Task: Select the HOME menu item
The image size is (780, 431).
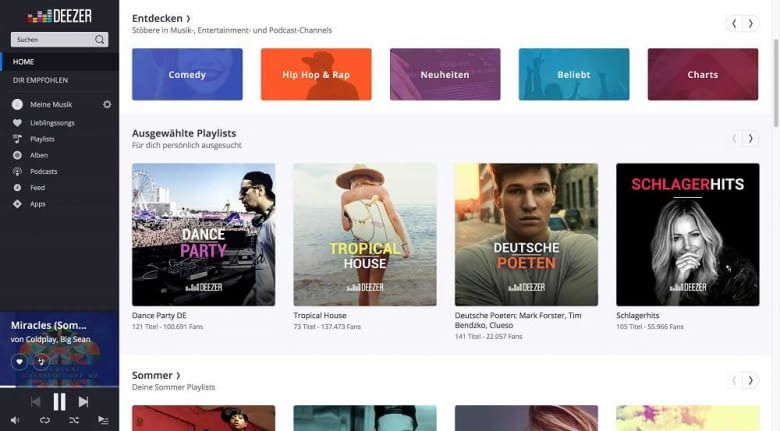Action: (23, 62)
